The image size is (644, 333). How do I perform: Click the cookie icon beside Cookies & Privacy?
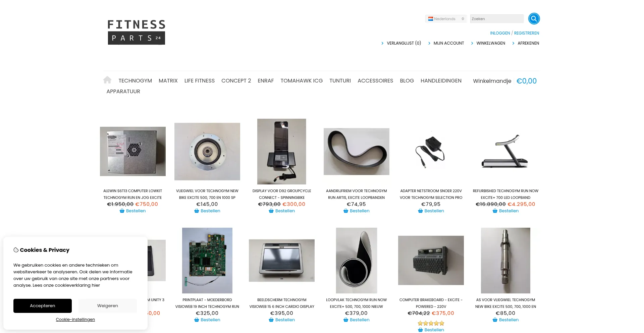tap(16, 250)
